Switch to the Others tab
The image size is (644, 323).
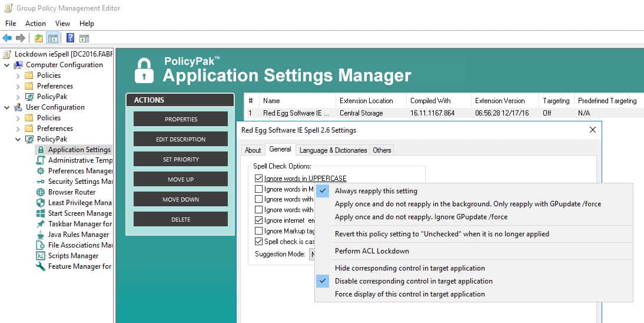pos(382,150)
